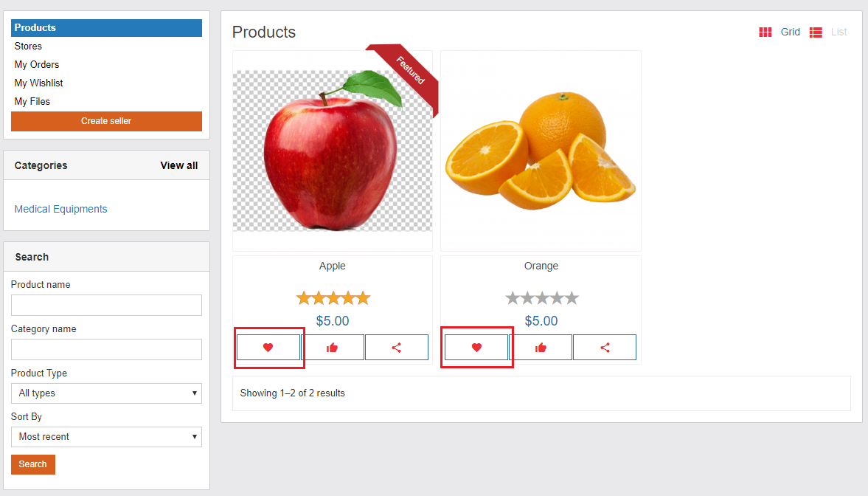View all categories
The width and height of the screenshot is (868, 496).
(179, 166)
